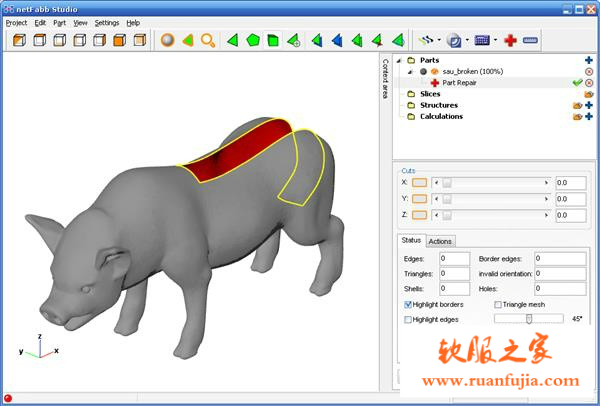Viewport: 600px width, 406px height.
Task: Apply repair with the green checkmark
Action: point(577,82)
